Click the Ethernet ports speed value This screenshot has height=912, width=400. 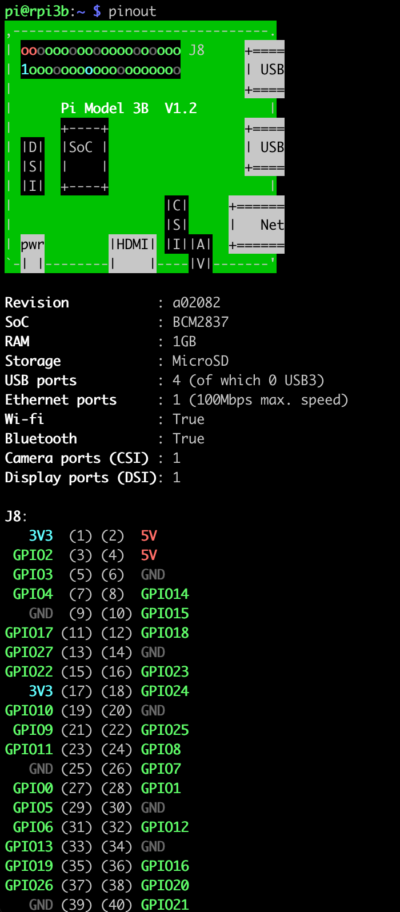click(260, 400)
